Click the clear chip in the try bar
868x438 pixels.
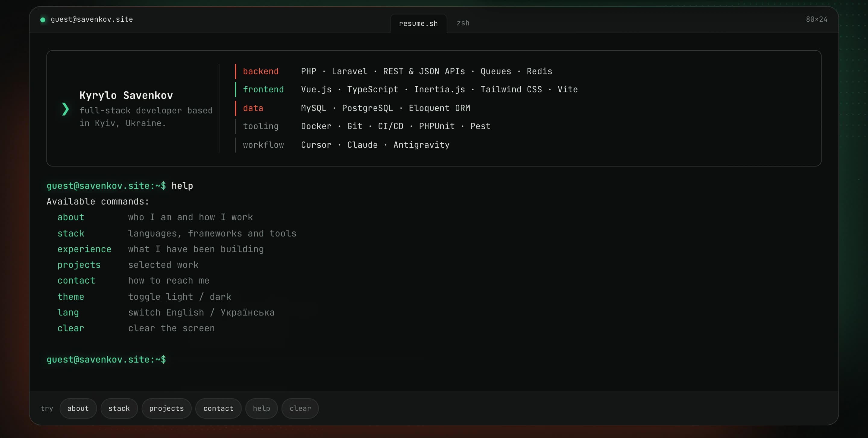point(300,408)
